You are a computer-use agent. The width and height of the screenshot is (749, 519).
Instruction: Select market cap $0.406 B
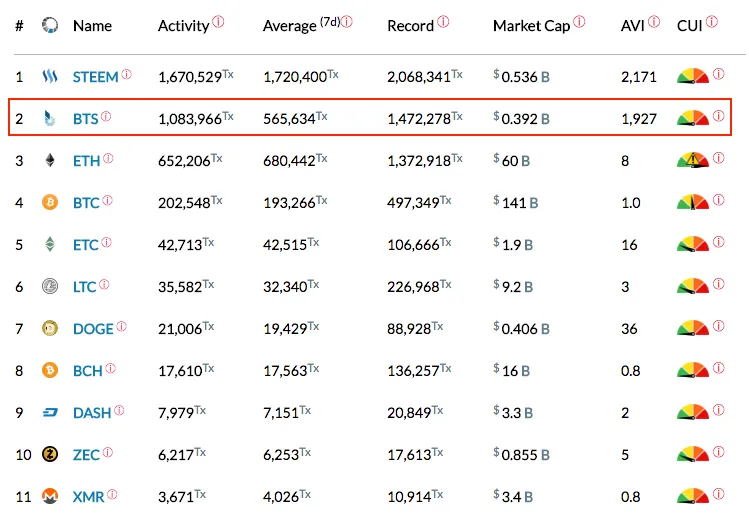tap(521, 328)
